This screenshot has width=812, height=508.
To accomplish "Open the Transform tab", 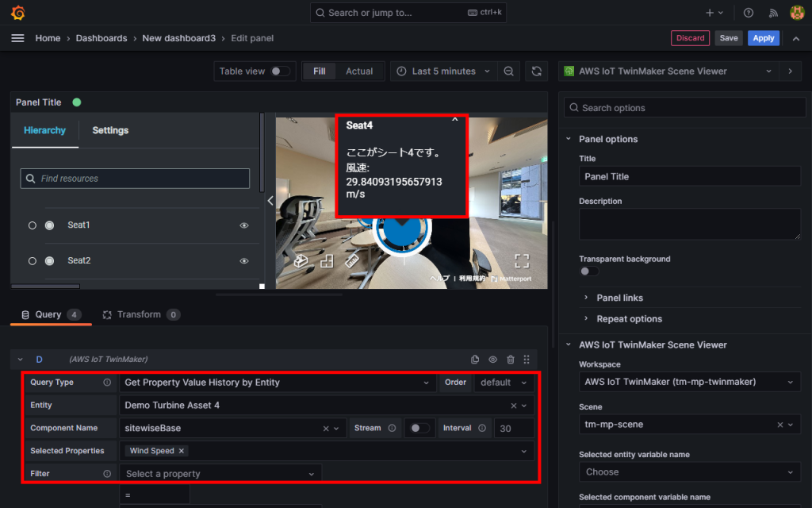I will 141,314.
